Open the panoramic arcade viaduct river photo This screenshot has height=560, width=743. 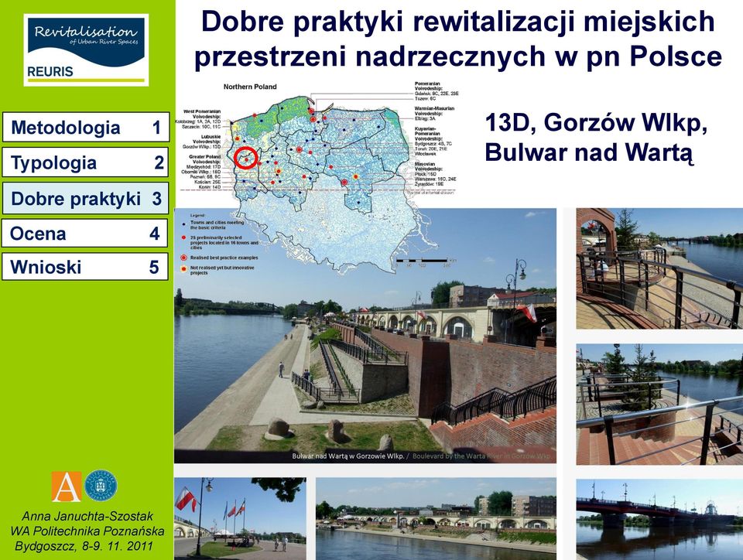coord(436,519)
